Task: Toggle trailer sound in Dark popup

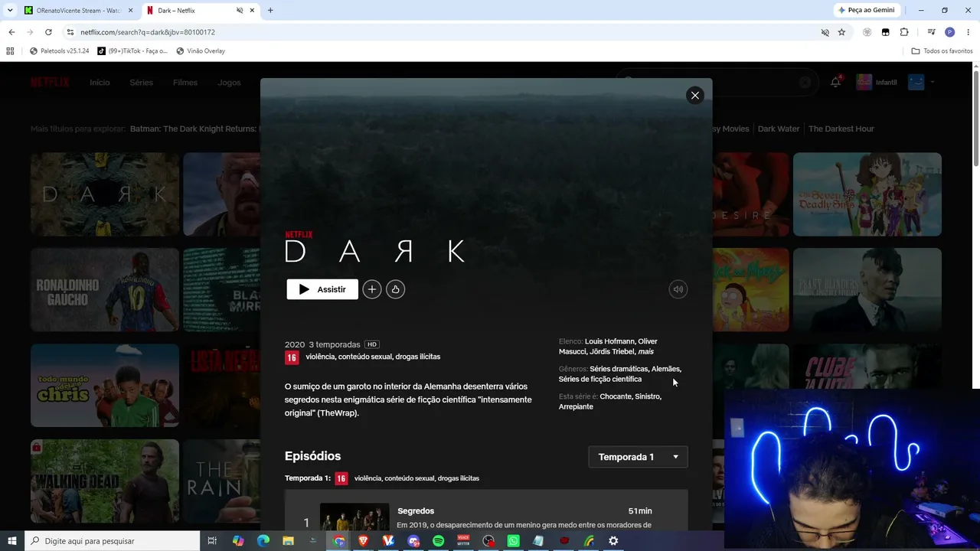Action: [x=678, y=289]
